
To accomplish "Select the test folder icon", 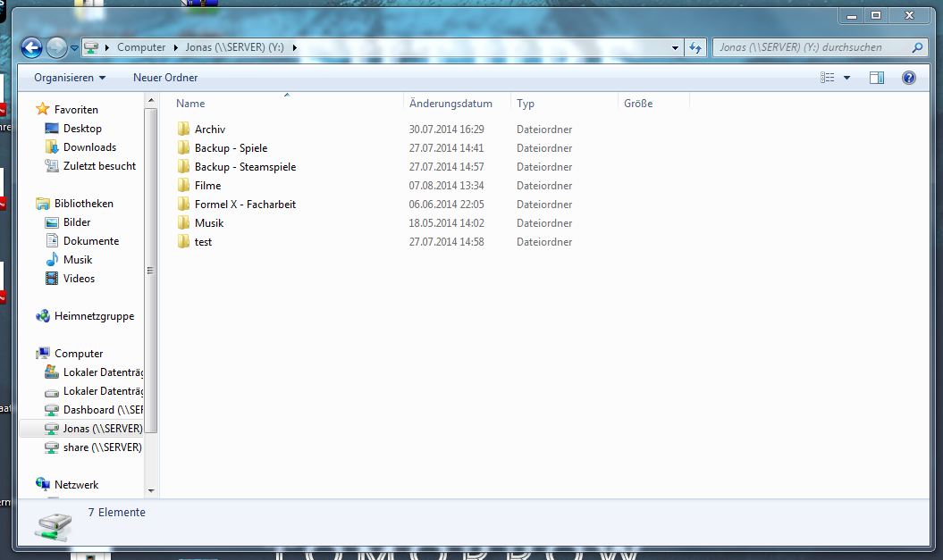I will pyautogui.click(x=183, y=241).
